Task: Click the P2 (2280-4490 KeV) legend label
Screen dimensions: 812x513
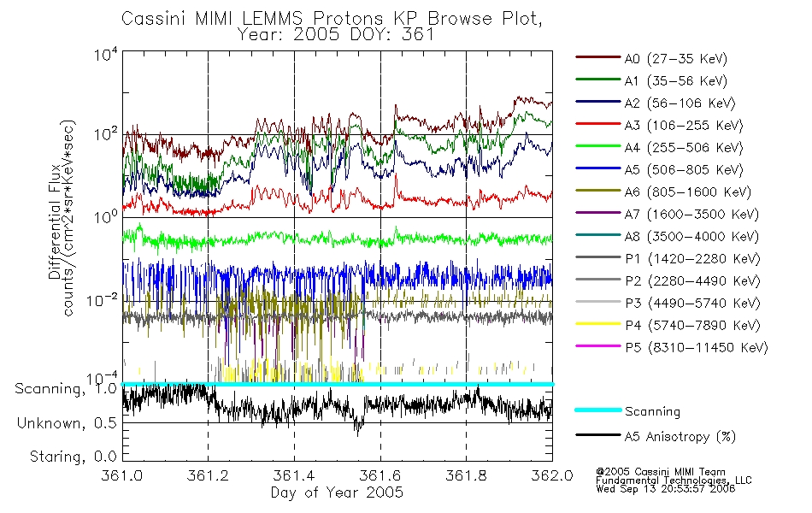Action: pyautogui.click(x=692, y=281)
